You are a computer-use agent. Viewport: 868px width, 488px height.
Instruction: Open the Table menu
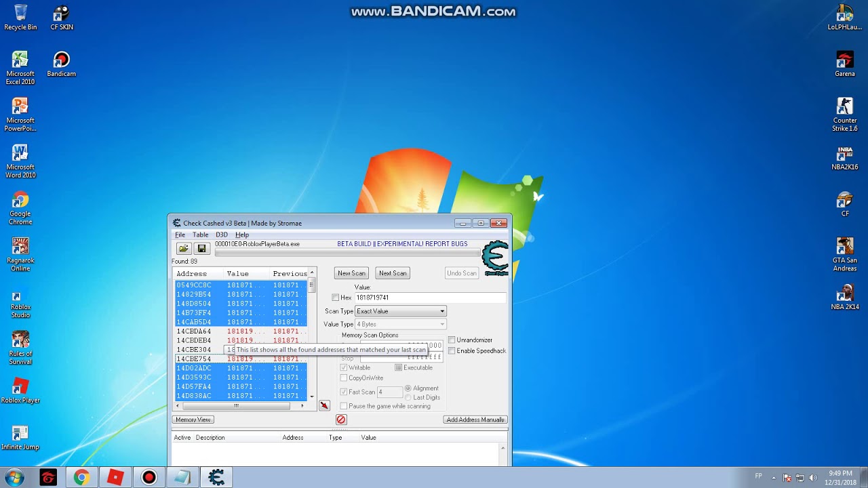coord(200,235)
